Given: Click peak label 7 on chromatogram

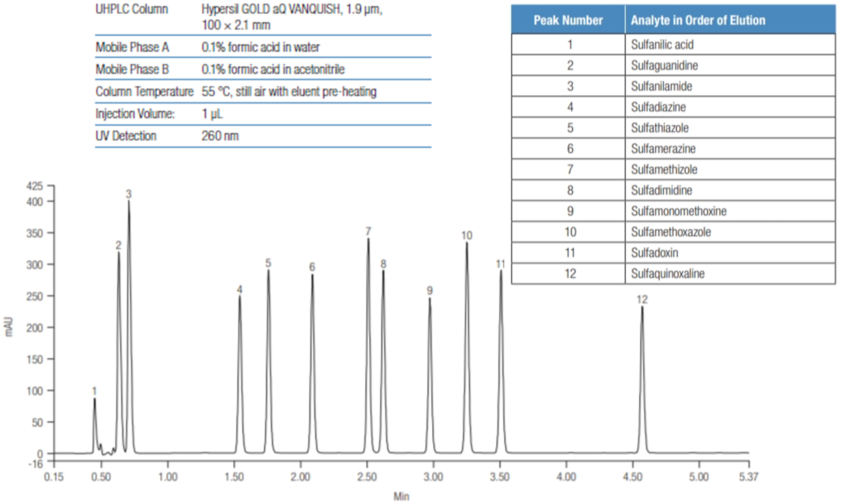Looking at the screenshot, I should [368, 231].
